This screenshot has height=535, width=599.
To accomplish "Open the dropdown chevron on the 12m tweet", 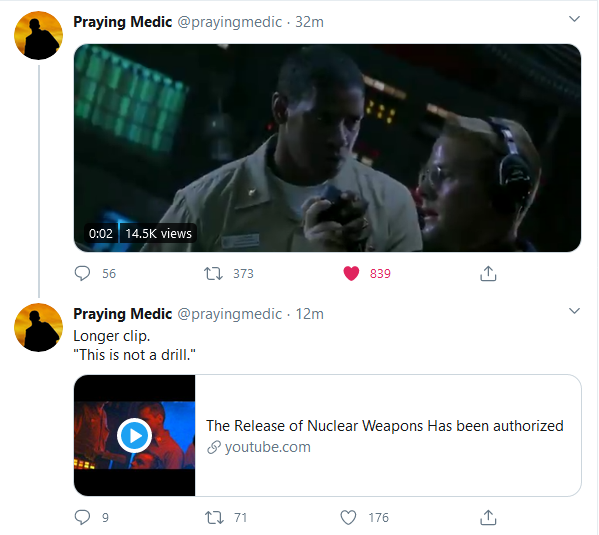I will 574,311.
